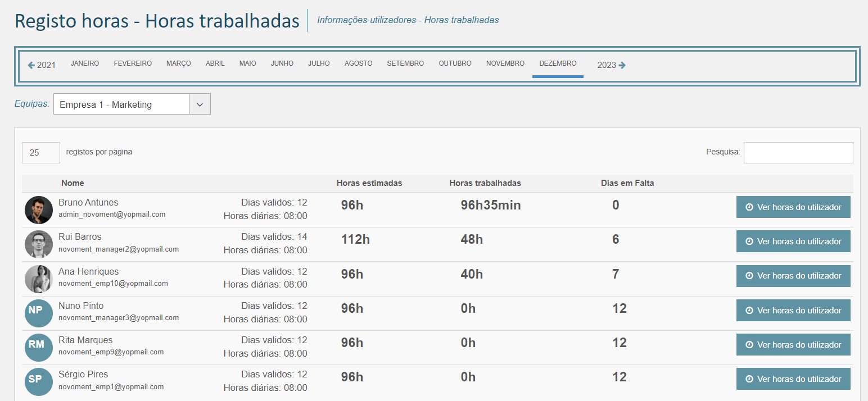Click the SP initials avatar

point(38,382)
